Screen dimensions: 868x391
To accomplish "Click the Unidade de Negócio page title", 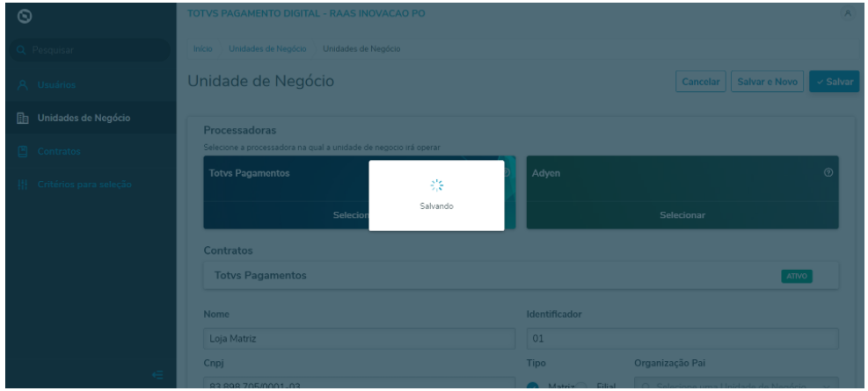I will (260, 82).
